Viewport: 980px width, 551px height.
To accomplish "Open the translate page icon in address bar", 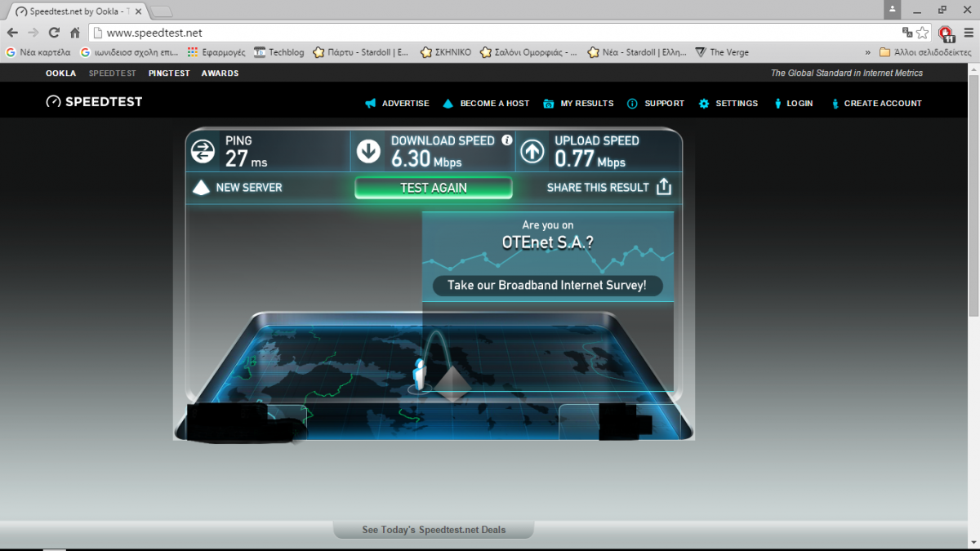I will click(906, 33).
